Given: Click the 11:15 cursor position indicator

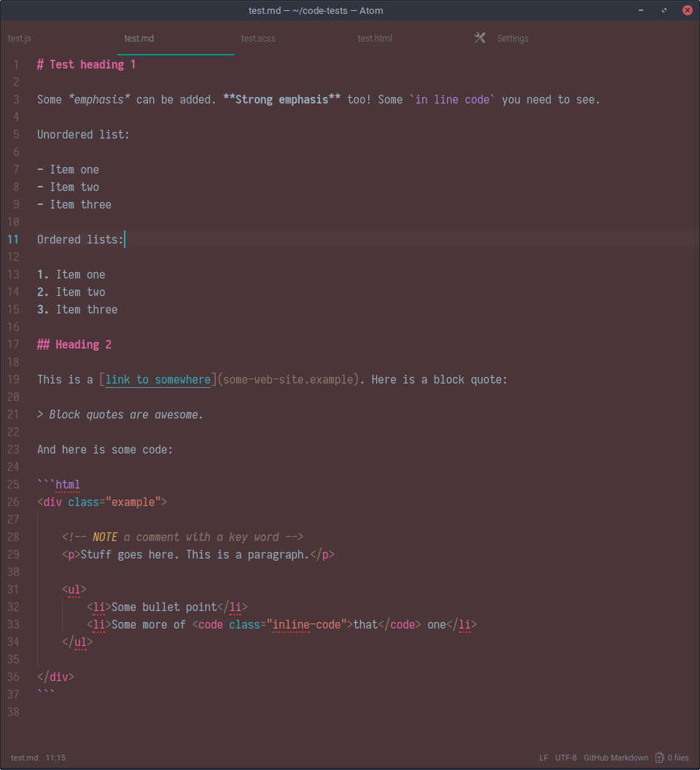Looking at the screenshot, I should [x=55, y=758].
